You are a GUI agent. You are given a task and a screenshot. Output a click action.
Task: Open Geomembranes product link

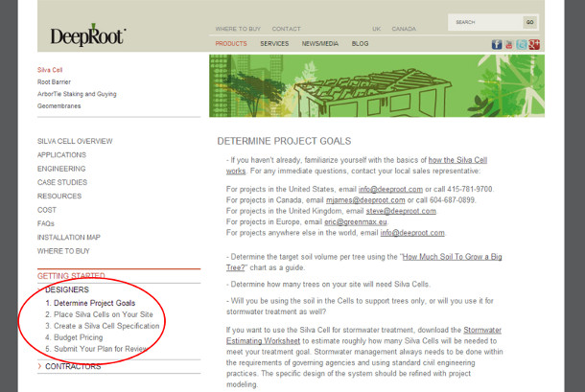tap(58, 106)
